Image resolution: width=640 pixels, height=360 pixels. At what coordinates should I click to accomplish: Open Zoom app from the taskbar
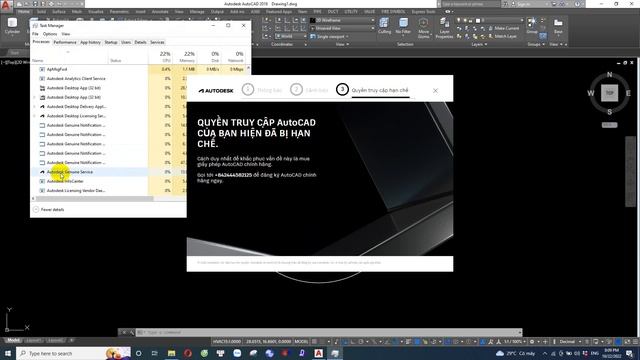point(237,353)
